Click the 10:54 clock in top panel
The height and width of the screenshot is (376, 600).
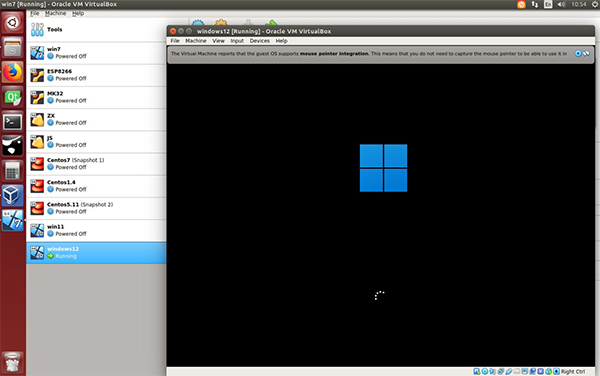point(578,4)
